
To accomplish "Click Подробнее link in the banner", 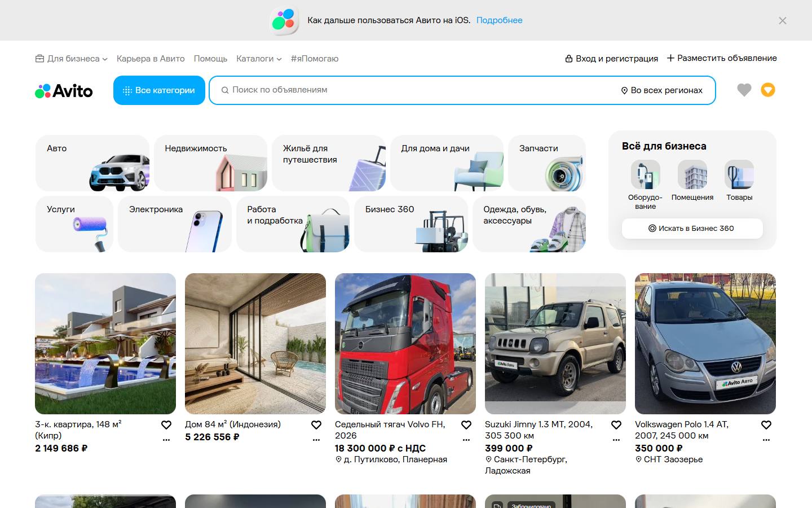I will coord(500,20).
